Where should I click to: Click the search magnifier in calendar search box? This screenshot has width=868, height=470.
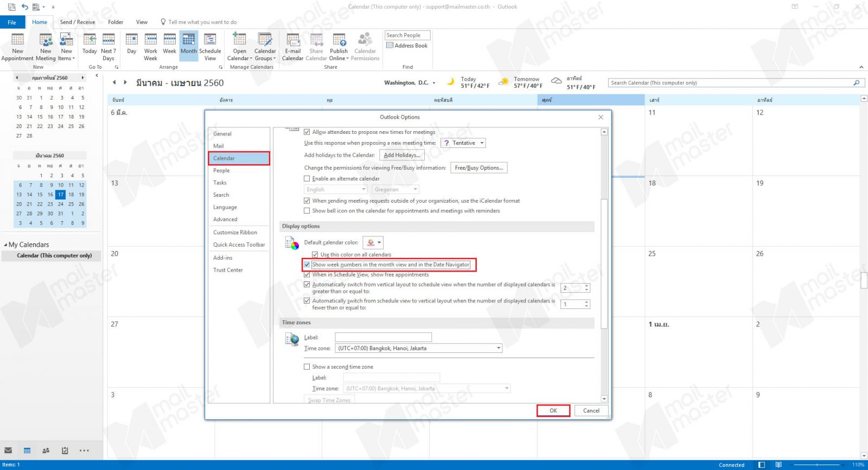click(857, 83)
